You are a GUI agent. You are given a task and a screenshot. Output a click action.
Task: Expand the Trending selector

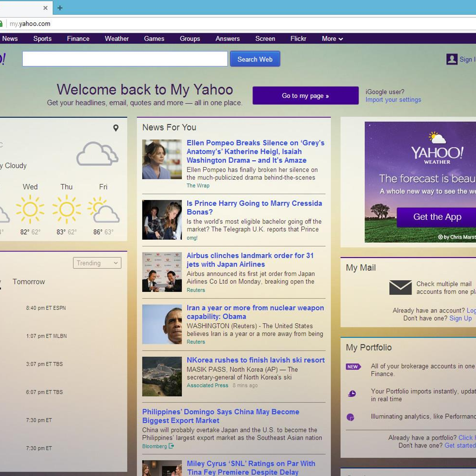tap(97, 263)
